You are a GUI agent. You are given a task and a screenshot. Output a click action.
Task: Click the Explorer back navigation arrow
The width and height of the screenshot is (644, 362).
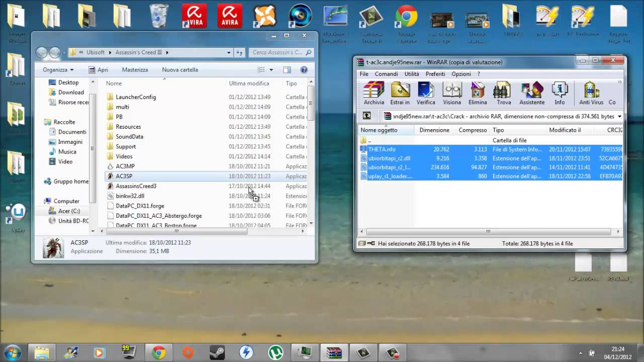coord(42,52)
